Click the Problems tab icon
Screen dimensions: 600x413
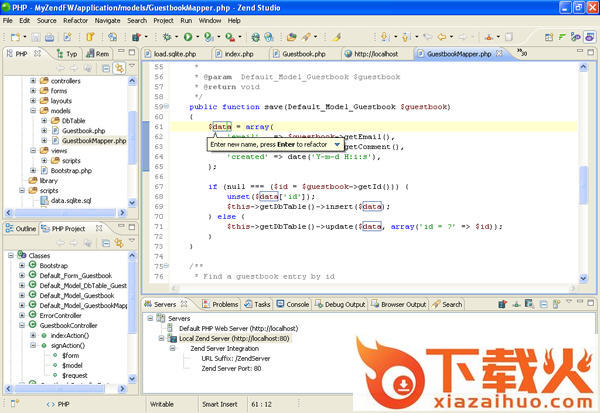click(205, 304)
